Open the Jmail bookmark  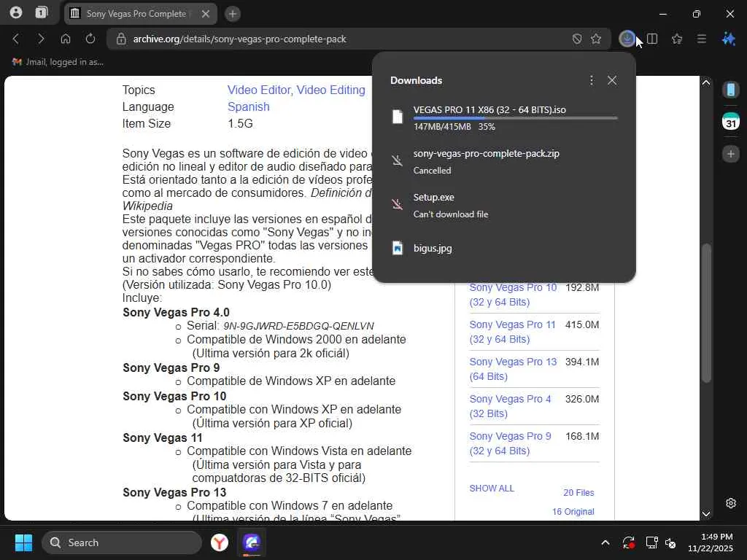tap(58, 62)
